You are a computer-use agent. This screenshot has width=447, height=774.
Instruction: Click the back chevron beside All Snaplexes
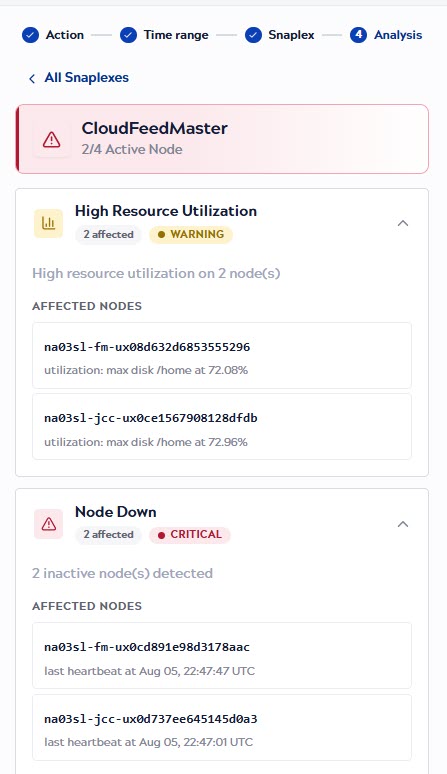click(x=32, y=78)
